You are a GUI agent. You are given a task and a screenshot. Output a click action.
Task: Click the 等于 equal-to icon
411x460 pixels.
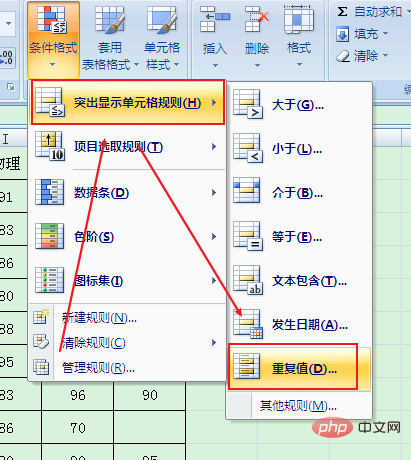248,236
